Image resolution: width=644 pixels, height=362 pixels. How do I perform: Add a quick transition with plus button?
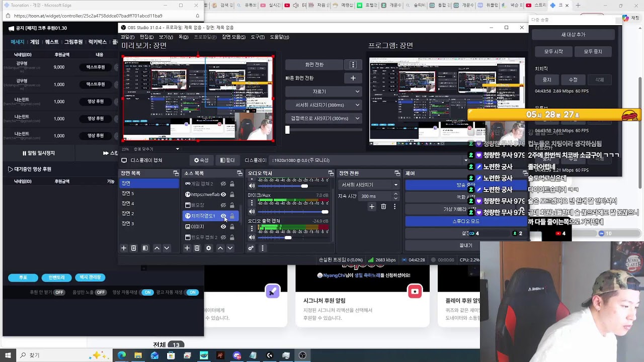point(353,78)
